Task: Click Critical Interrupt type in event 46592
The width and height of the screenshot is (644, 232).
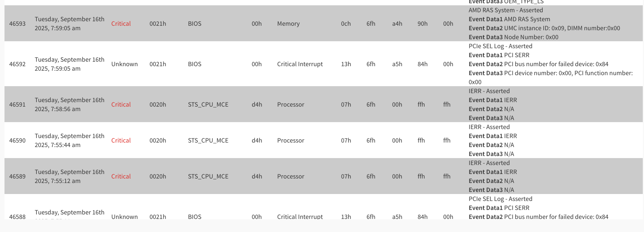Action: (300, 64)
